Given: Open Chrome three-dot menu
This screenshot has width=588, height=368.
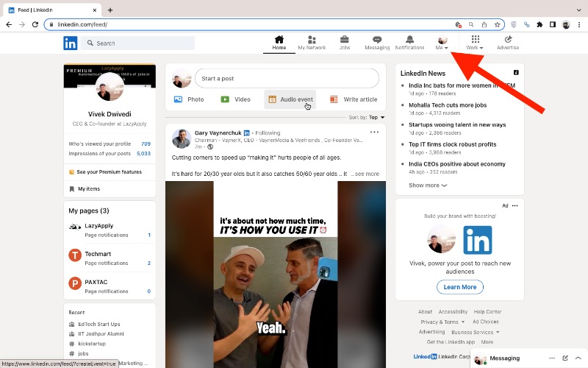Looking at the screenshot, I should (579, 24).
